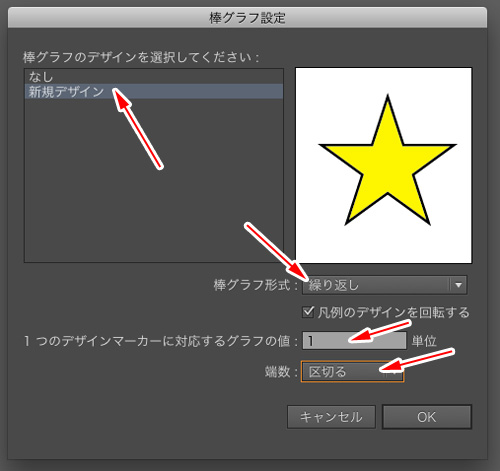The height and width of the screenshot is (471, 500).
Task: Open the 端数 dropdown showing 区切る
Action: [352, 372]
